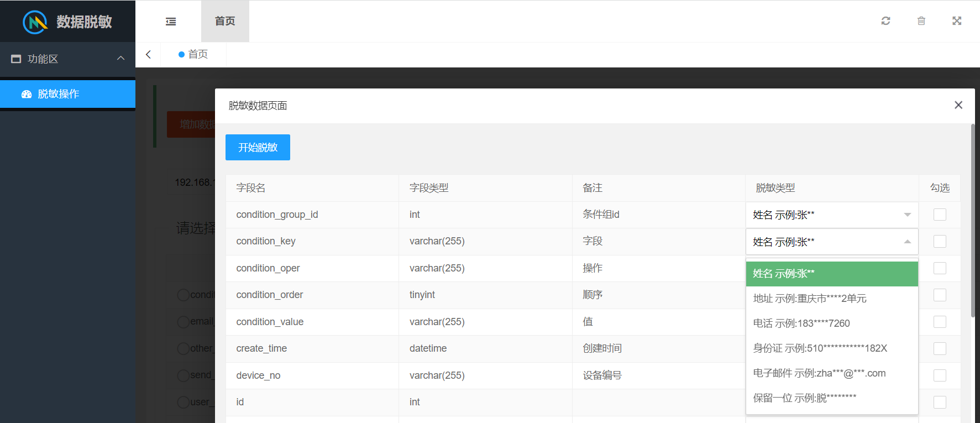
Task: Choose 身份证 示例 option in dropdown
Action: (832, 348)
